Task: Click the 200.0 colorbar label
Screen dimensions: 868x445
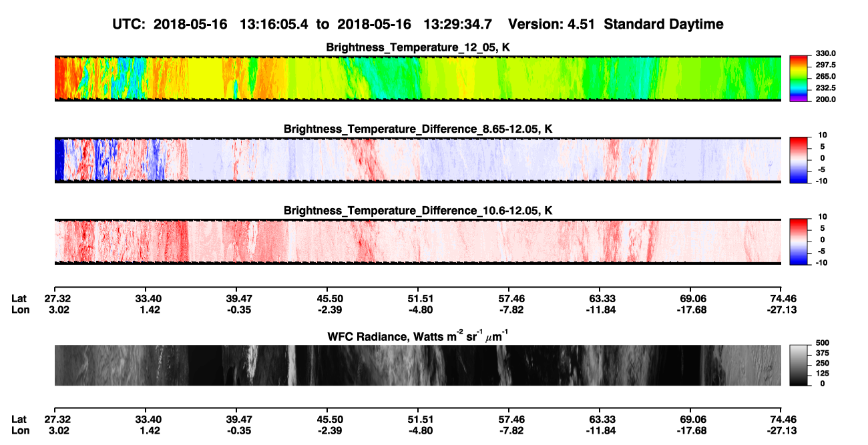Action: pos(826,99)
